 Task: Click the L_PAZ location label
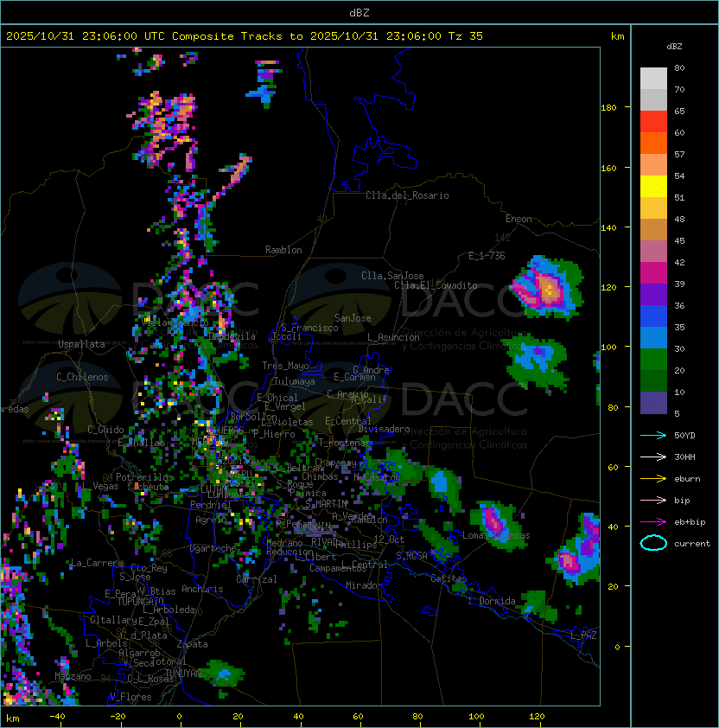(583, 635)
